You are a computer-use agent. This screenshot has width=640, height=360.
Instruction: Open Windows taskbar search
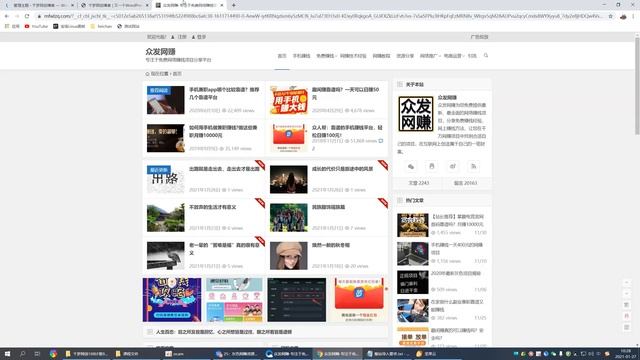pyautogui.click(x=22, y=354)
